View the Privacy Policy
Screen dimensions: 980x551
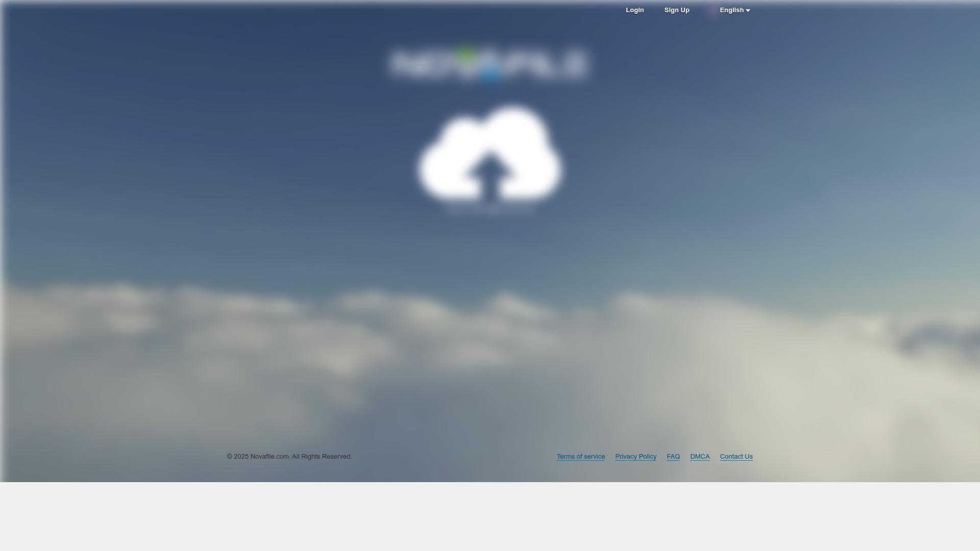point(635,456)
